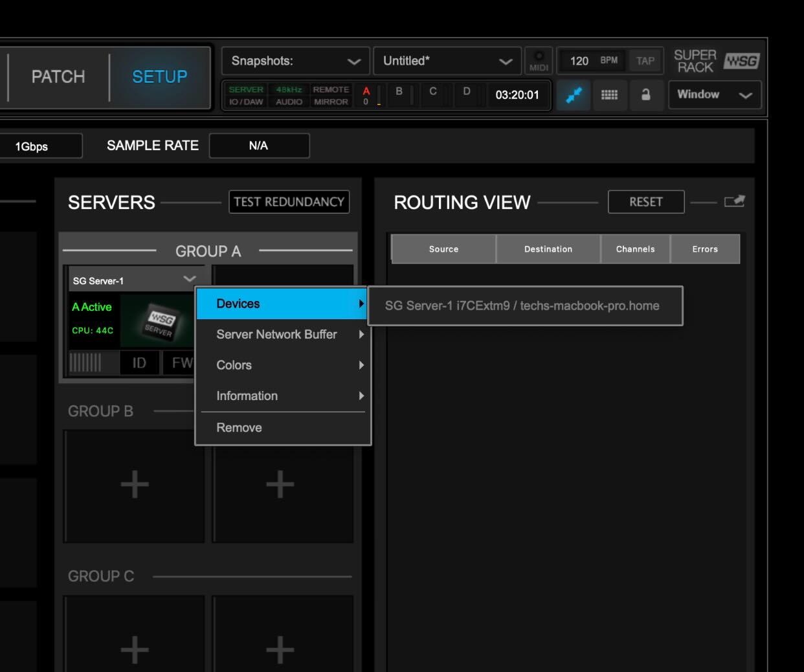Toggle the lock icon
804x672 pixels.
point(645,95)
